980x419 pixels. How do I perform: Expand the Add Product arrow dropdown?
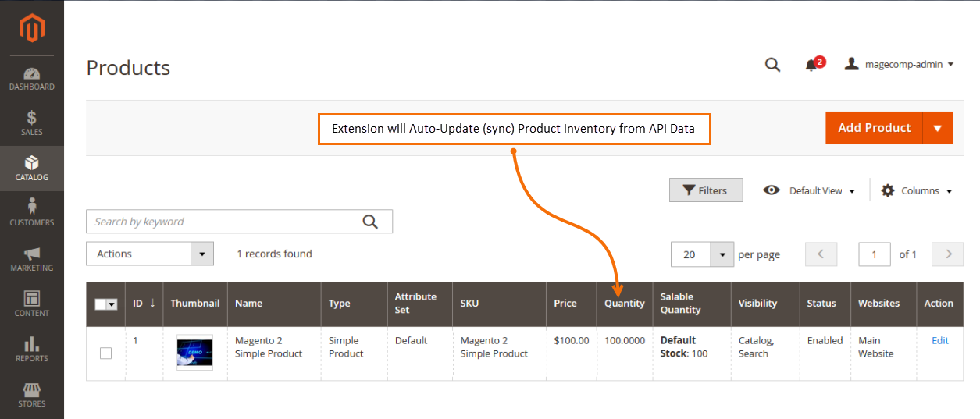[x=938, y=128]
